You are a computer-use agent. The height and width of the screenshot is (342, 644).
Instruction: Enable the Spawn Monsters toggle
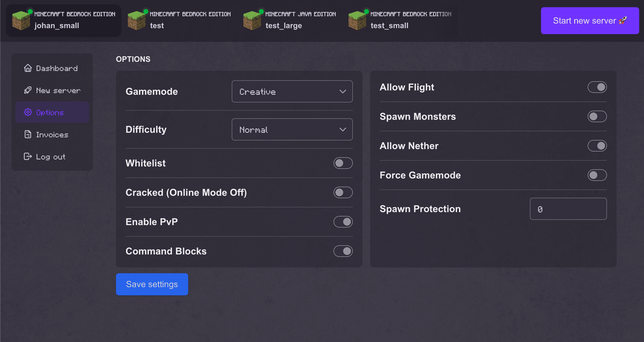pyautogui.click(x=597, y=116)
